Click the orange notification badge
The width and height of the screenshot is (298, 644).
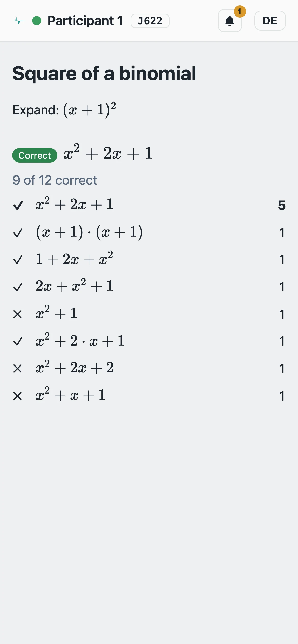pos(240,11)
